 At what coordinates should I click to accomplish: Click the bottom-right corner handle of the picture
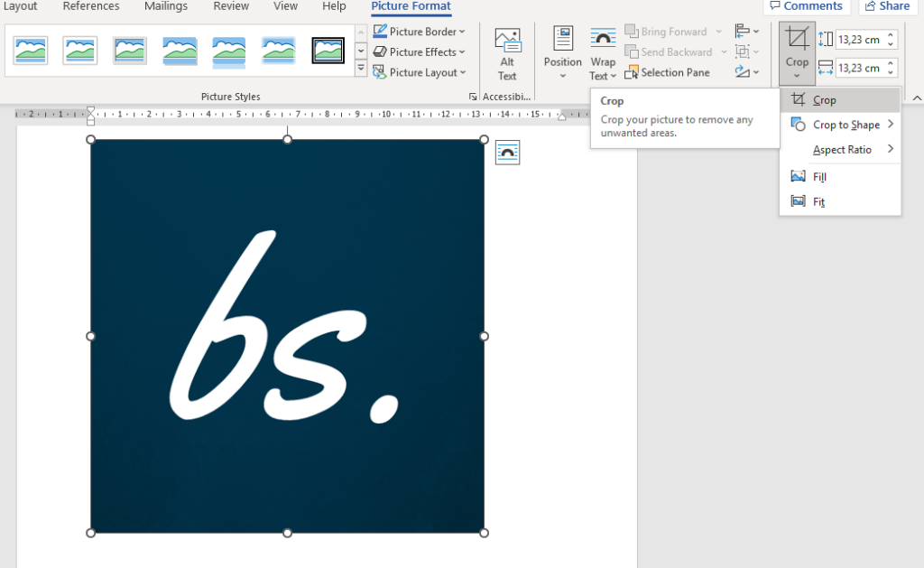484,533
